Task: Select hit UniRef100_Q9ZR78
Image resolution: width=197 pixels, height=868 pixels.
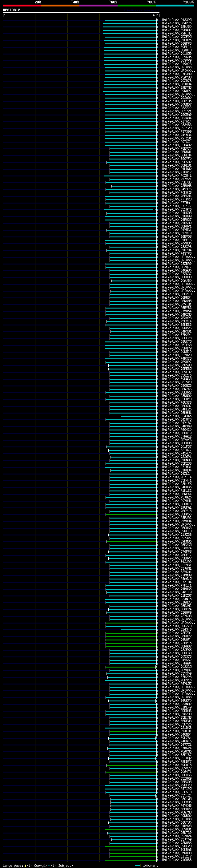Action: point(177,81)
